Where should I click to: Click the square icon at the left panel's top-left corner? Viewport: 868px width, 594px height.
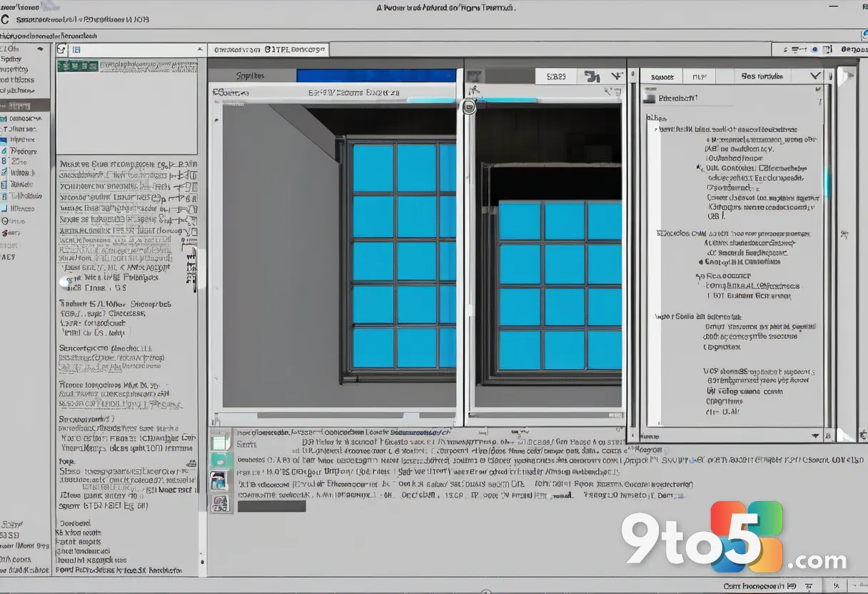point(61,49)
